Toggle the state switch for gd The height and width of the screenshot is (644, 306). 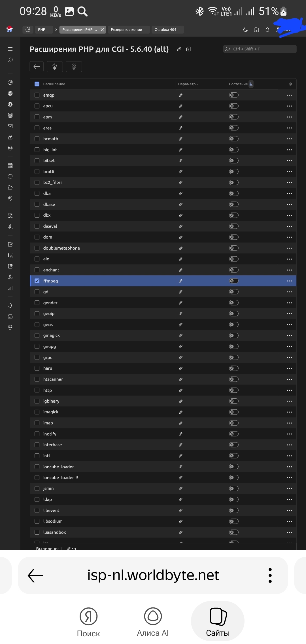234,292
